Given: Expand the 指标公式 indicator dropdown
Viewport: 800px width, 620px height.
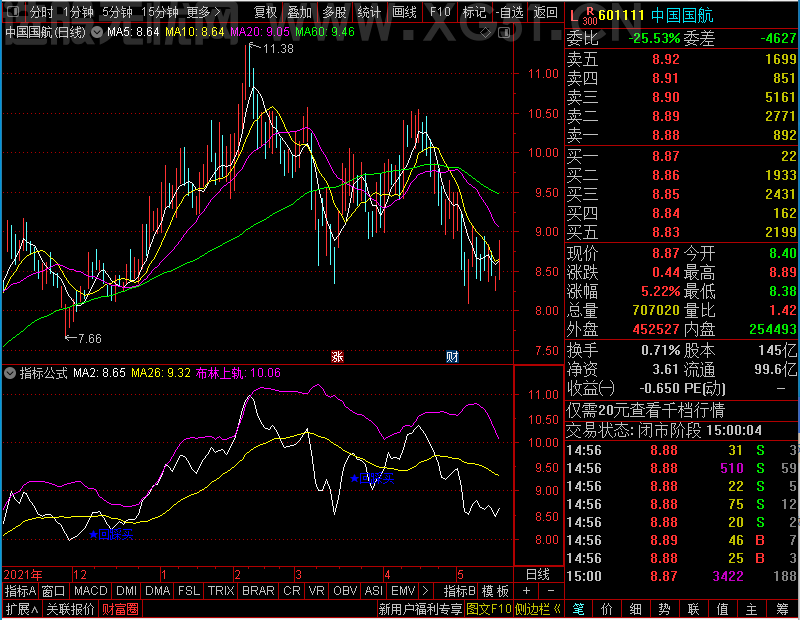Looking at the screenshot, I should 10,373.
